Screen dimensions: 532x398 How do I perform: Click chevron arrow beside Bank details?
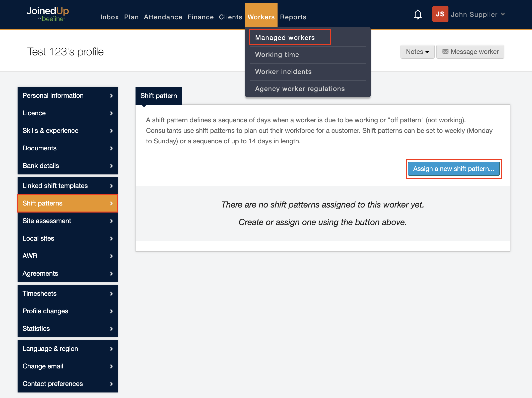(x=111, y=166)
